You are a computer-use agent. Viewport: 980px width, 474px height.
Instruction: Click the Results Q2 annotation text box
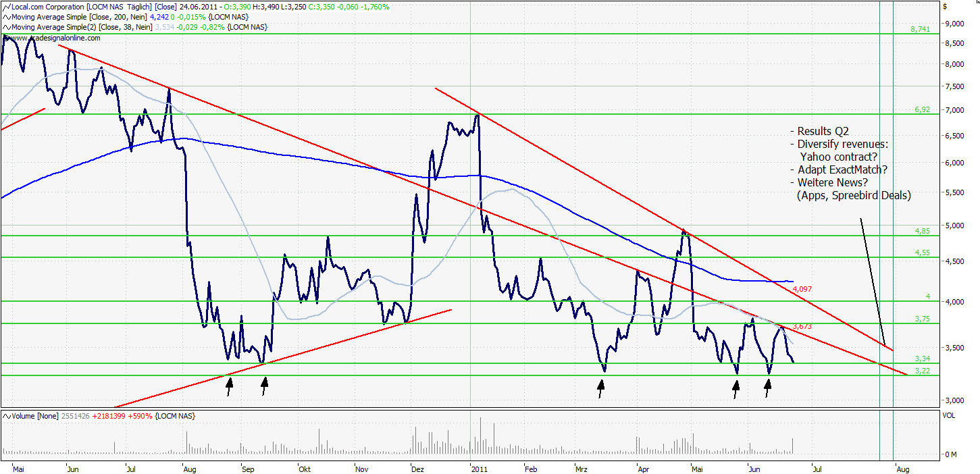point(851,163)
